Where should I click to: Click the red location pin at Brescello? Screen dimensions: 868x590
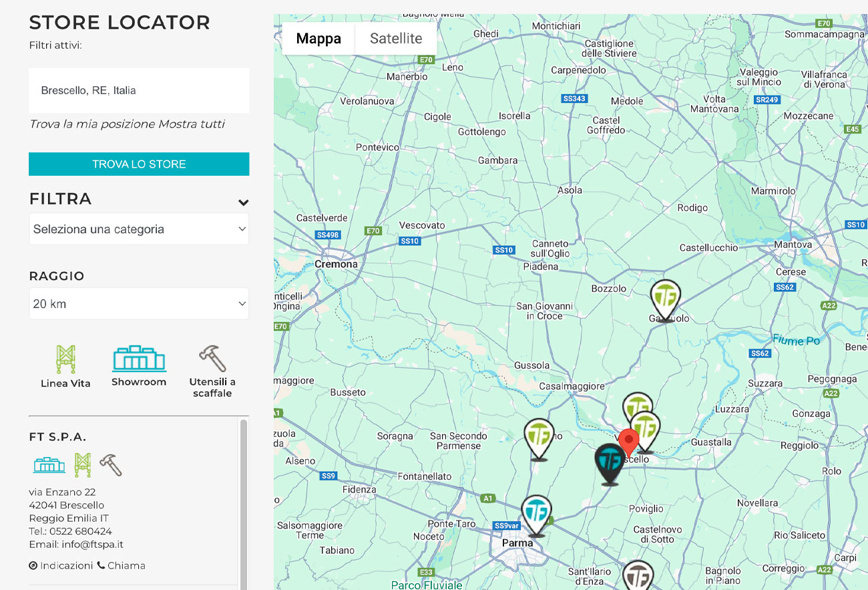tap(628, 443)
